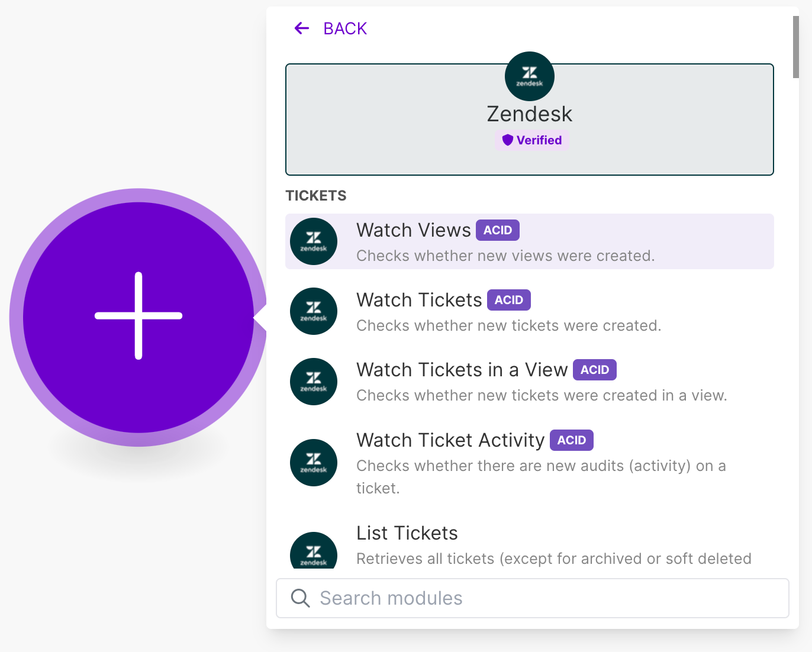Click the ACID tag on Watch Views
The width and height of the screenshot is (812, 652).
[x=498, y=230]
